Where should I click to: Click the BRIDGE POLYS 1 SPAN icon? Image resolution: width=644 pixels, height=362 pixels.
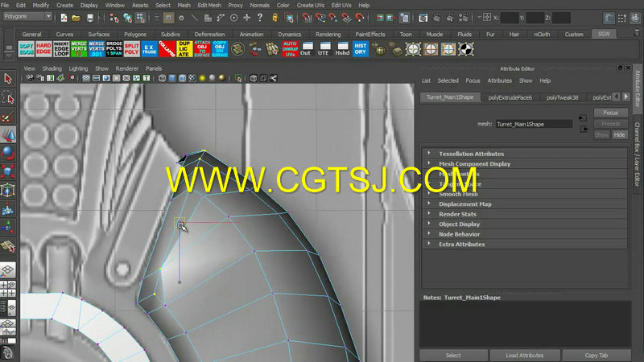click(114, 49)
